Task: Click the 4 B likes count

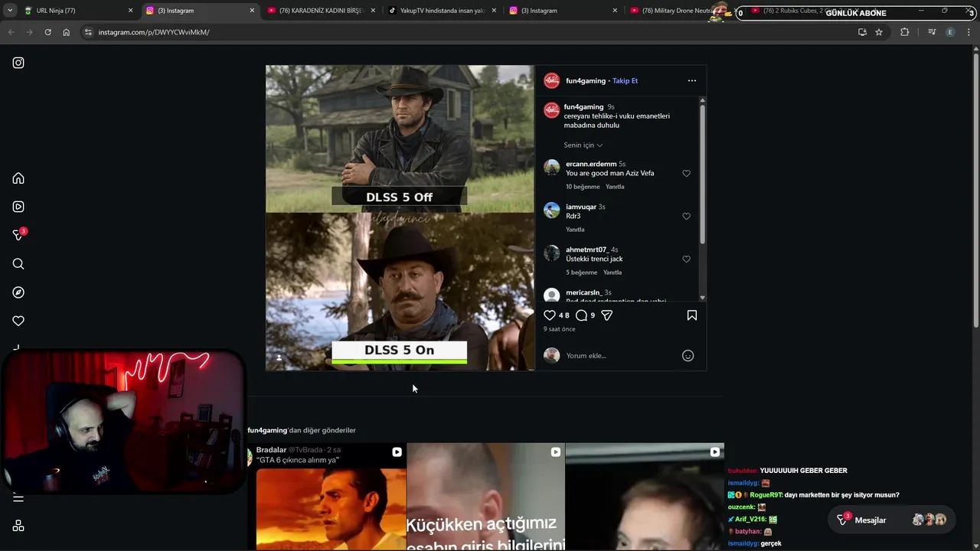Action: point(564,315)
